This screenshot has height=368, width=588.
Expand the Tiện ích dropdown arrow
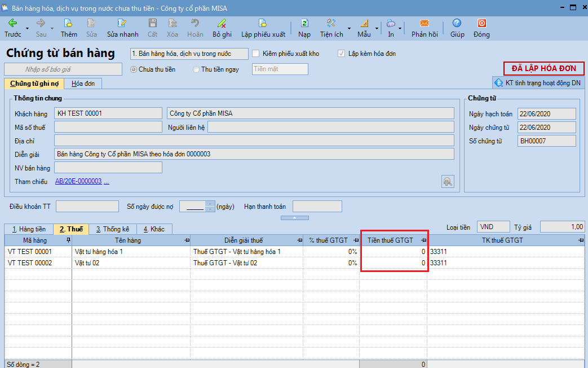349,29
